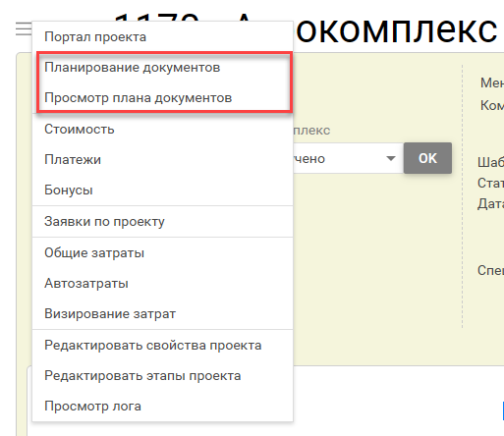Choose Стоимость from the menu

point(162,129)
